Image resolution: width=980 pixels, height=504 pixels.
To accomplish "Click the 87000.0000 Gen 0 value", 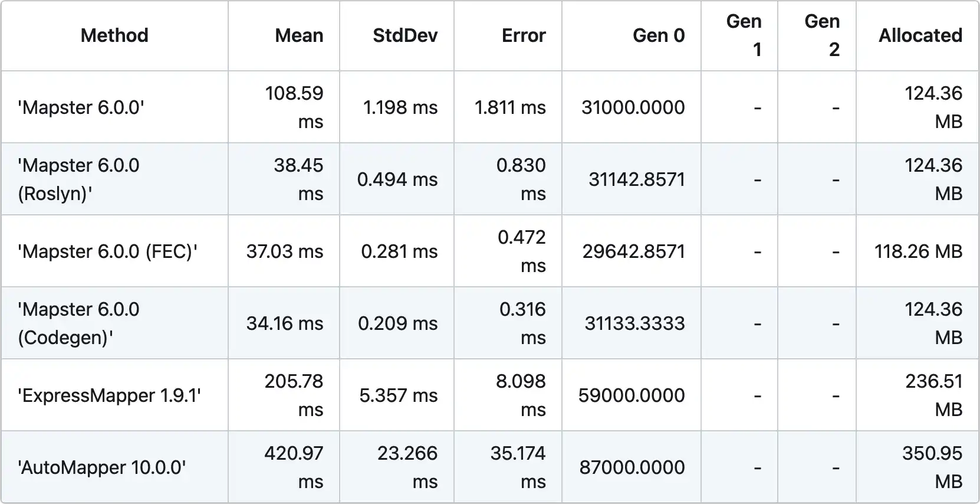I will (632, 467).
